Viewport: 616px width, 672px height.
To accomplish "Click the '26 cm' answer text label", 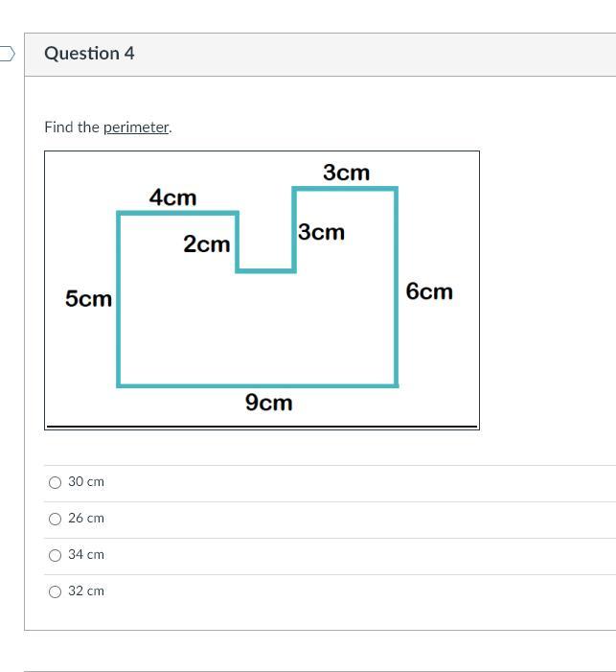I will coord(86,519).
